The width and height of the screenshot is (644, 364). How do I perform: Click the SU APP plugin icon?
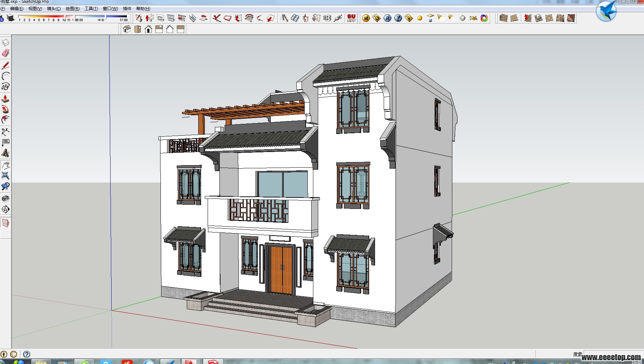click(x=351, y=18)
